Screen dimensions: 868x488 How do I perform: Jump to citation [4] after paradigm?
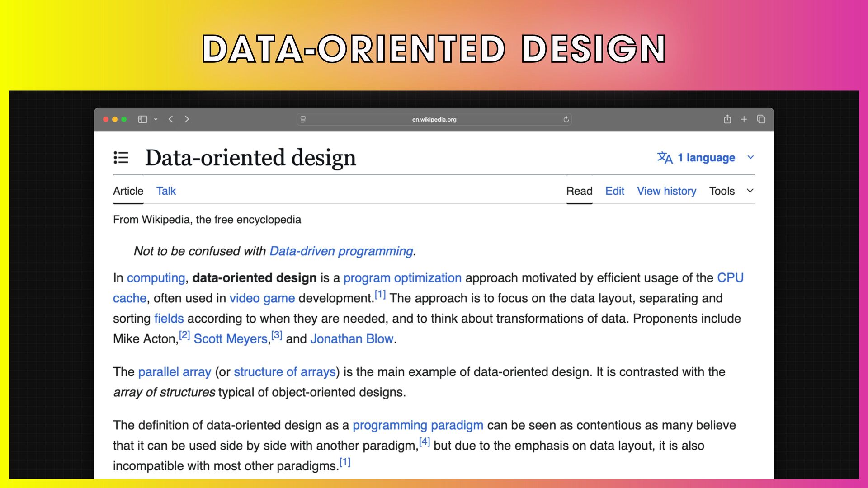(425, 442)
